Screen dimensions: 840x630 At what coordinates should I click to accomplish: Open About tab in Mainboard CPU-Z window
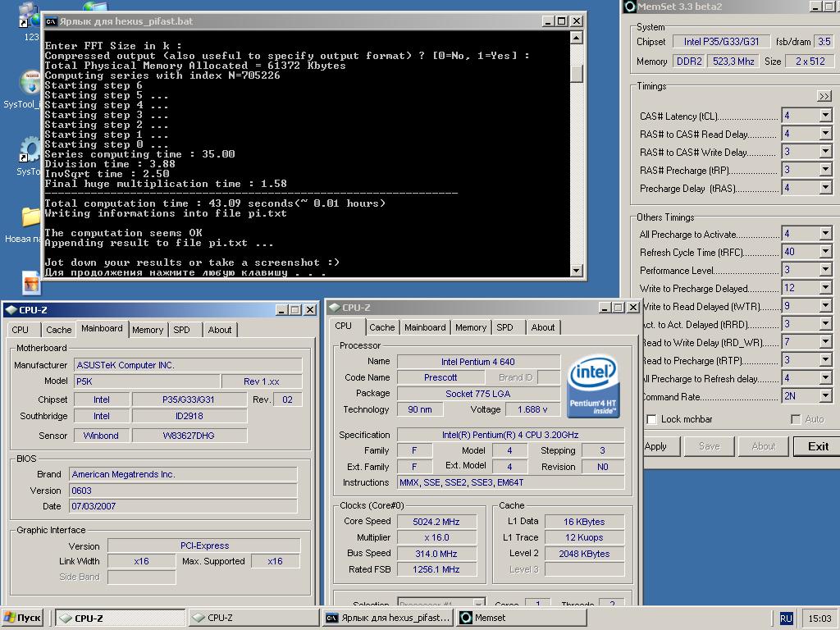click(220, 330)
